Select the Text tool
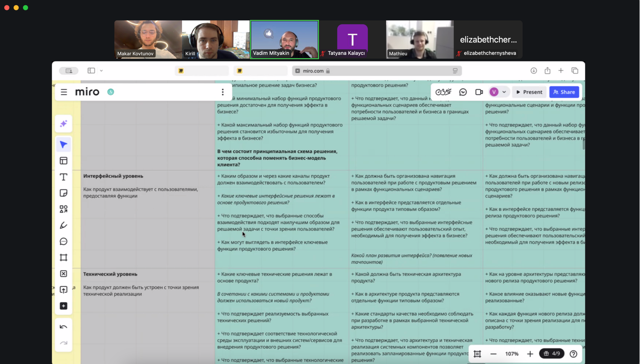The height and width of the screenshot is (364, 640). point(63,177)
